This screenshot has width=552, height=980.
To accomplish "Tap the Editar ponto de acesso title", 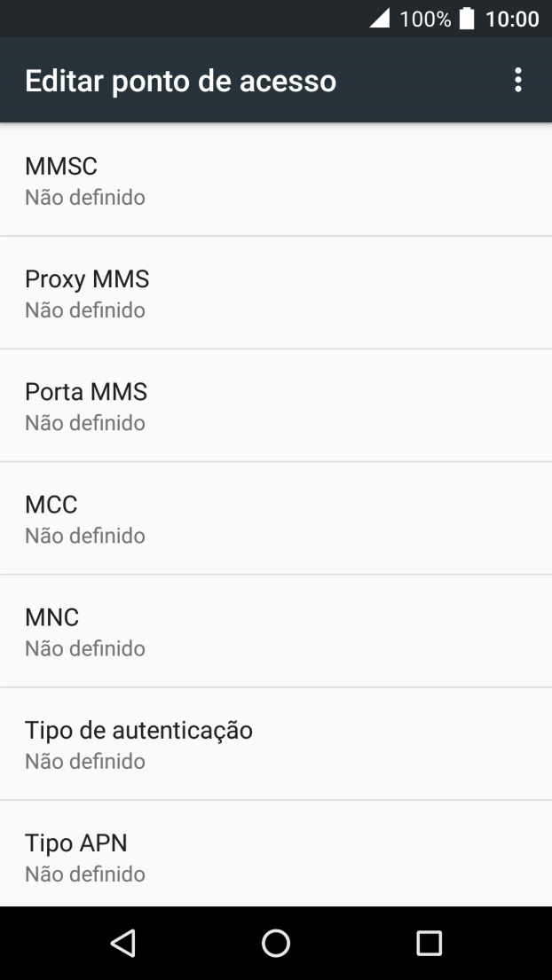I will pyautogui.click(x=180, y=80).
